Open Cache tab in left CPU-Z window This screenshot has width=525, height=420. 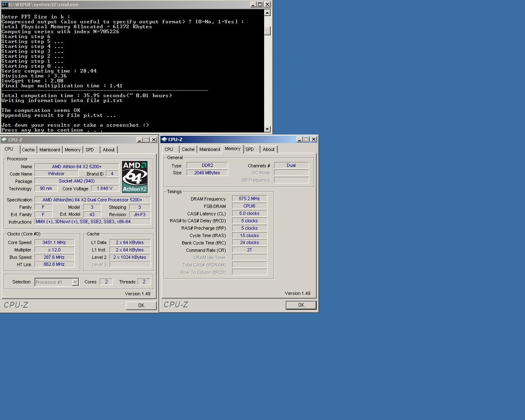click(x=28, y=150)
